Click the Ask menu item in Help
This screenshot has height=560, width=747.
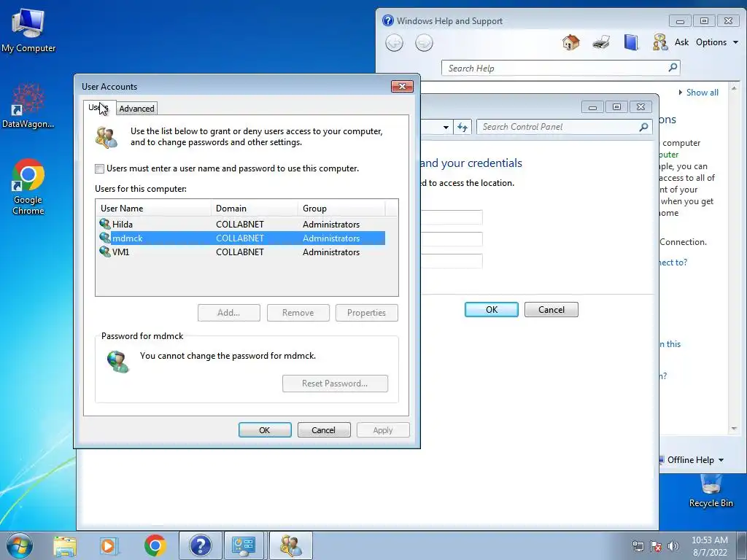point(681,42)
